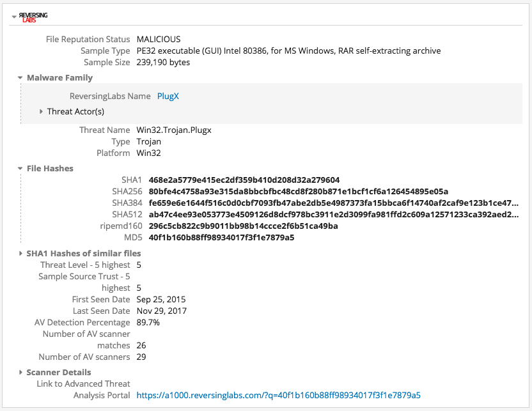Click the MD5 hash value
The height and width of the screenshot is (411, 532).
(221, 238)
